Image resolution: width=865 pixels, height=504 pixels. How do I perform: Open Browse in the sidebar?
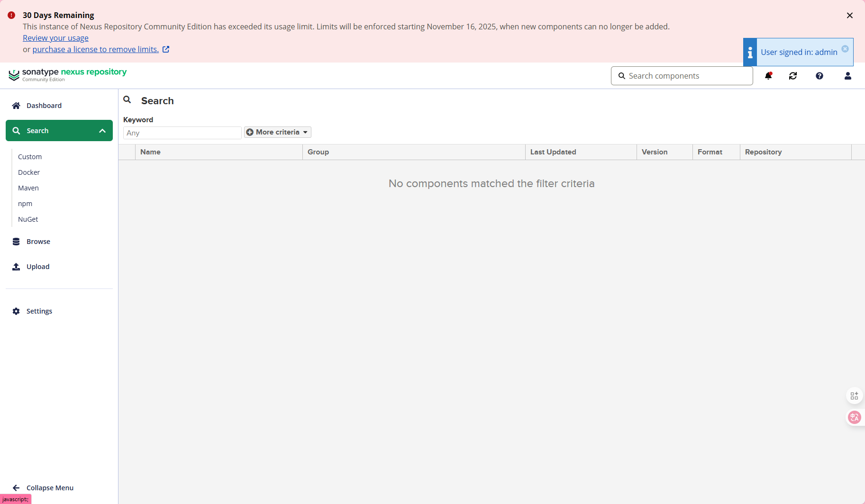tap(38, 242)
